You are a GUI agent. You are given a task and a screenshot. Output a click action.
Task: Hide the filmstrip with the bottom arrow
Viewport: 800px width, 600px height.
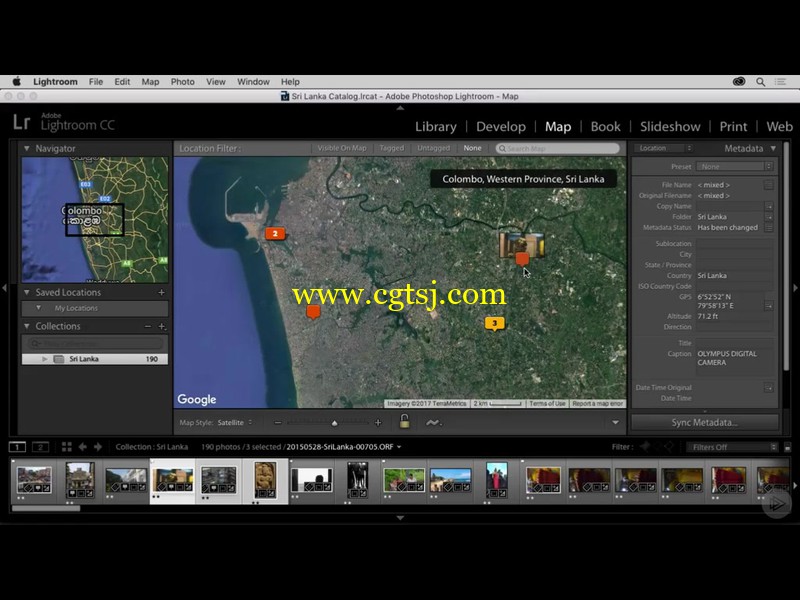click(x=400, y=517)
